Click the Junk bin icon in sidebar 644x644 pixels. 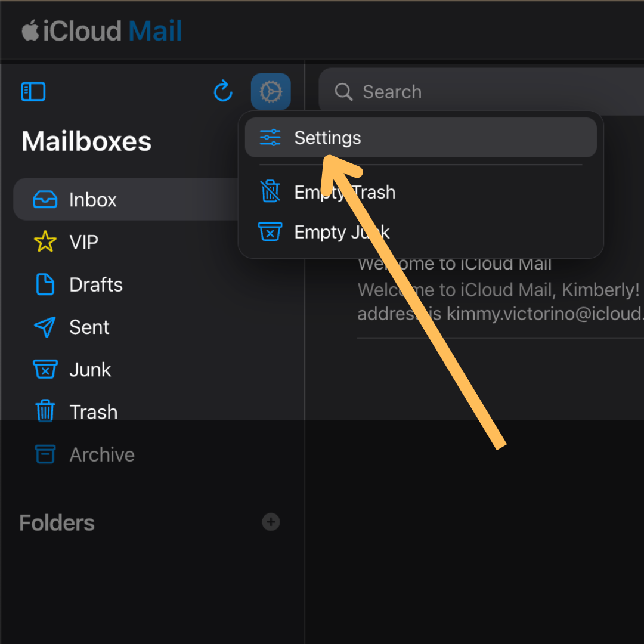[x=45, y=369]
